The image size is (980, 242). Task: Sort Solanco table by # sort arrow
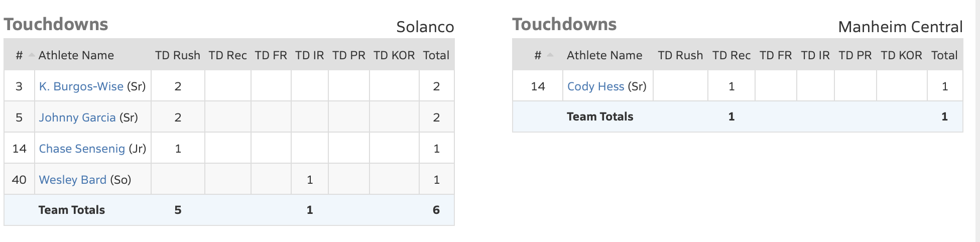point(31,55)
